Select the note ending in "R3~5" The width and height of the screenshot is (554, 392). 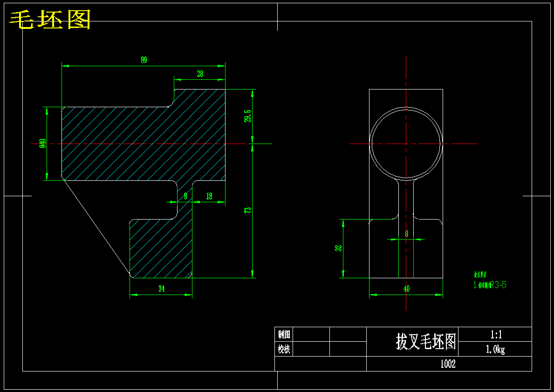click(490, 285)
